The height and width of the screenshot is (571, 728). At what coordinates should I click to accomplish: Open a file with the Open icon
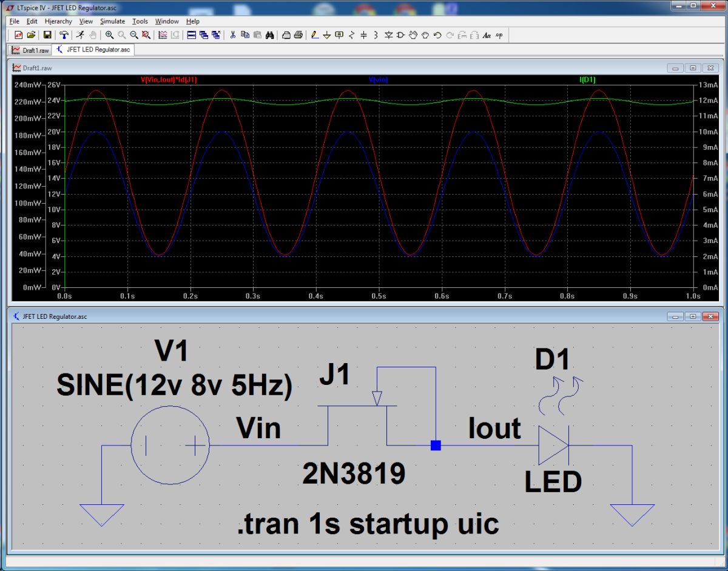click(31, 35)
